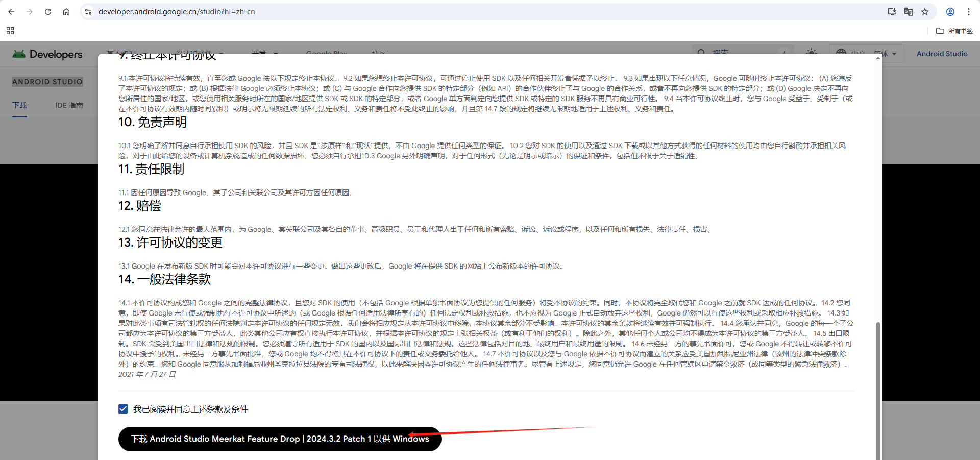The width and height of the screenshot is (980, 460).
Task: Click the ANDROID STUDIO heading
Action: click(47, 82)
